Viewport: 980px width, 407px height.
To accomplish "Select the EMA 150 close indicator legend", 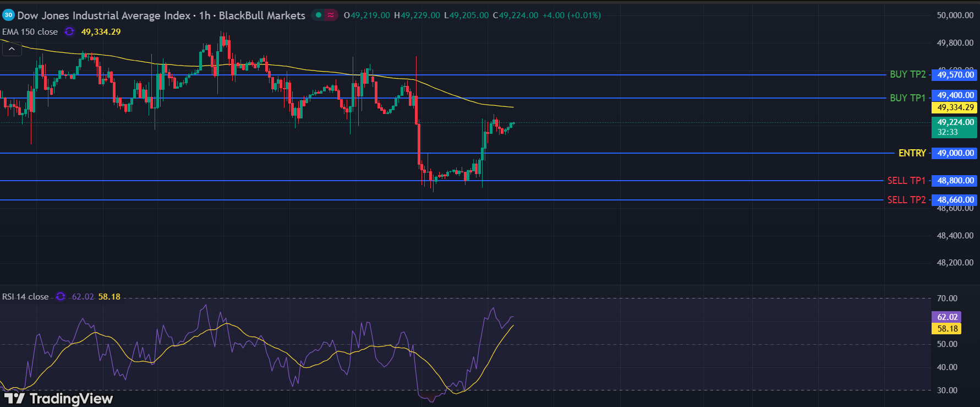I will coord(30,32).
